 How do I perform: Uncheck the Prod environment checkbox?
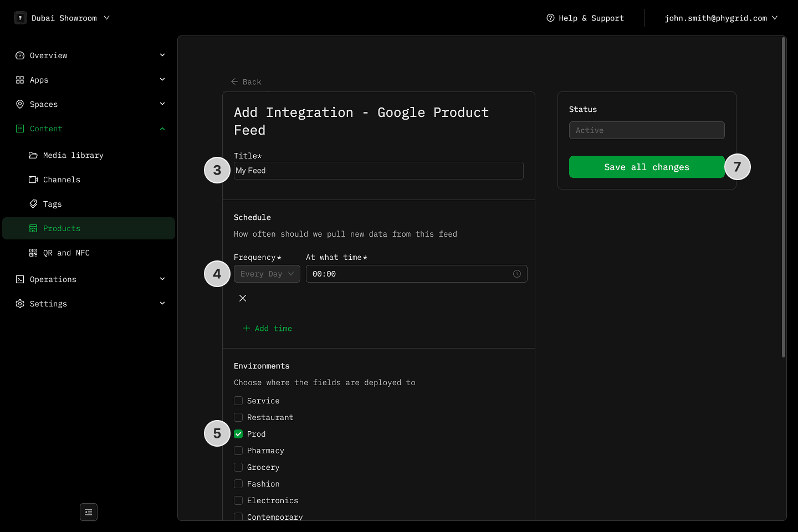(x=238, y=434)
